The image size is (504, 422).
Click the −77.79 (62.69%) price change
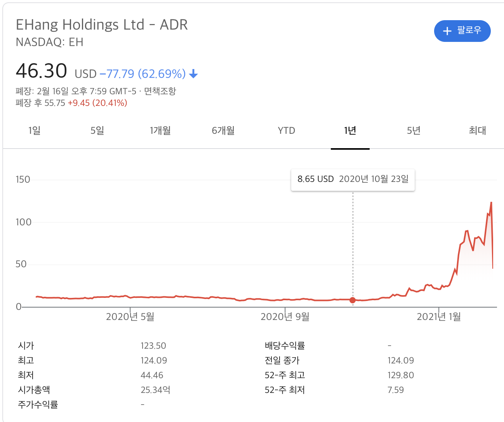143,74
